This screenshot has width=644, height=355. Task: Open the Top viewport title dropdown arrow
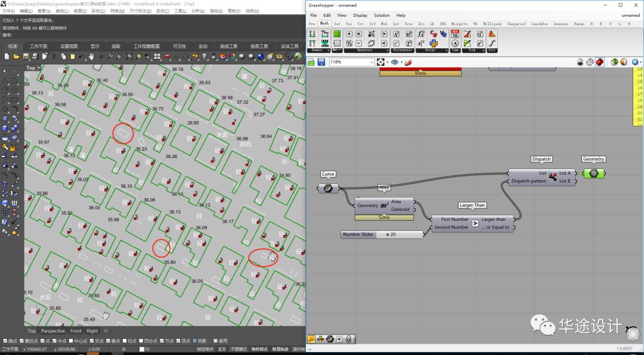[x=40, y=68]
